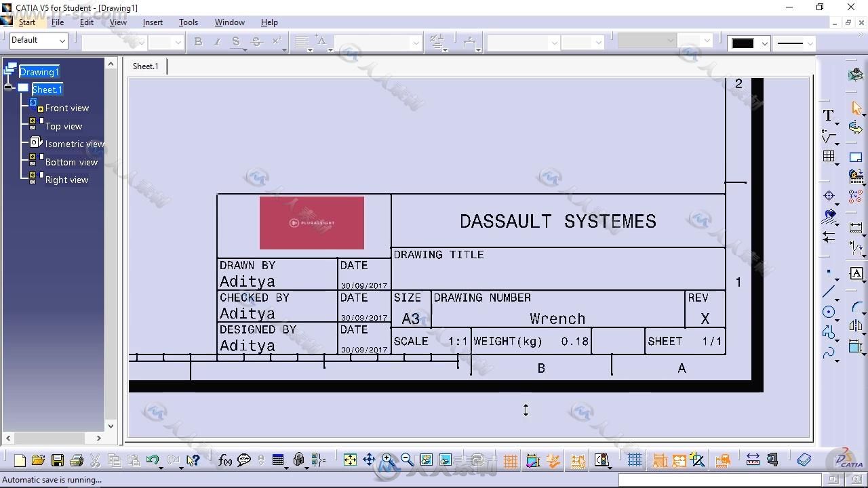Toggle Bold text formatting

(x=198, y=42)
